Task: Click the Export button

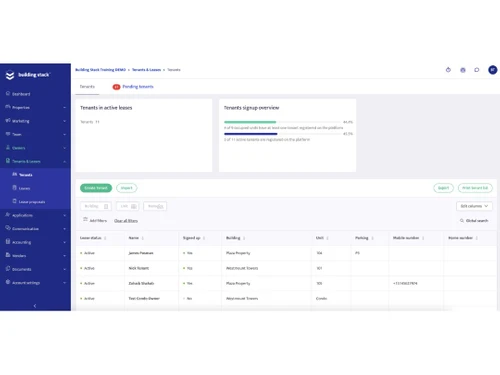Action: (x=443, y=188)
